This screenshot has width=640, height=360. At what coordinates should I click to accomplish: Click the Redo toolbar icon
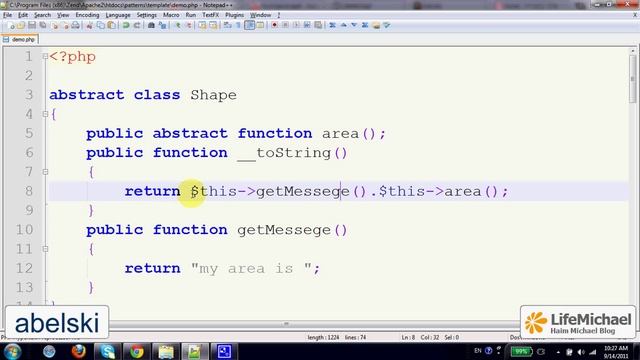(137, 25)
